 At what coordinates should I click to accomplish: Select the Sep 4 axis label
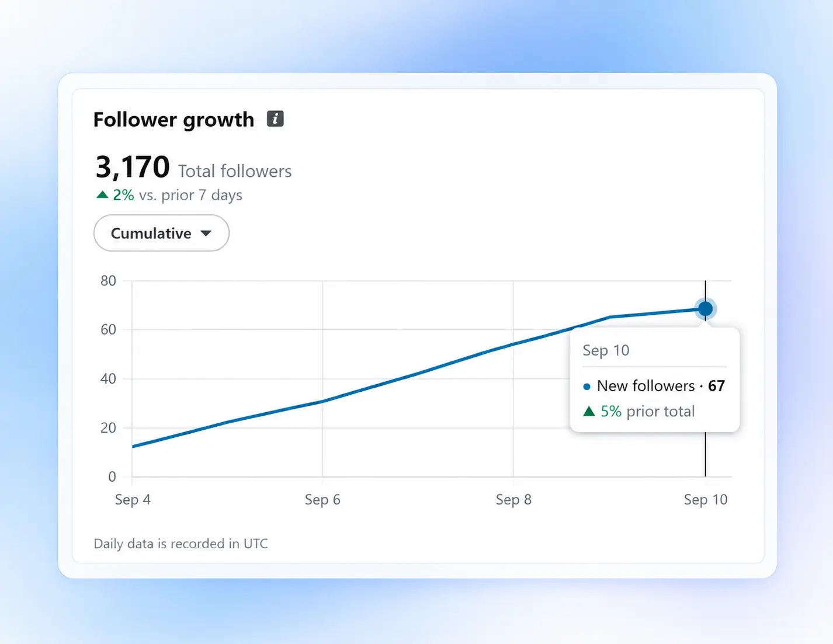[x=133, y=500]
